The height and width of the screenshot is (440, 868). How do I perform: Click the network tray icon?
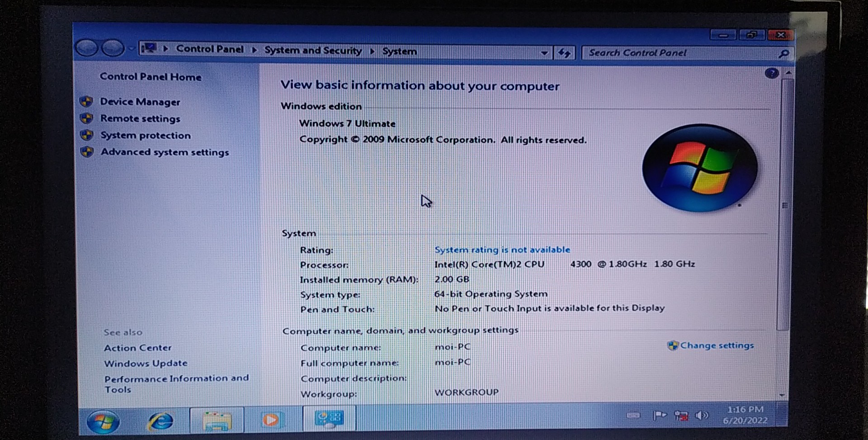(681, 416)
